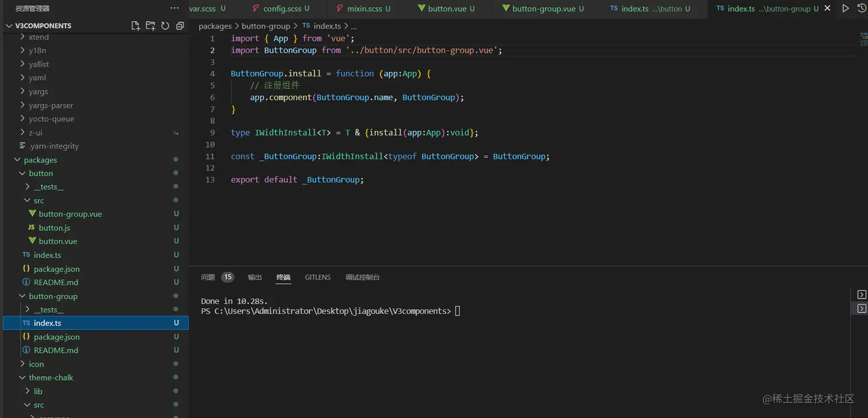
Task: Create a new folder in V3COMPONENTS explorer
Action: click(x=150, y=26)
